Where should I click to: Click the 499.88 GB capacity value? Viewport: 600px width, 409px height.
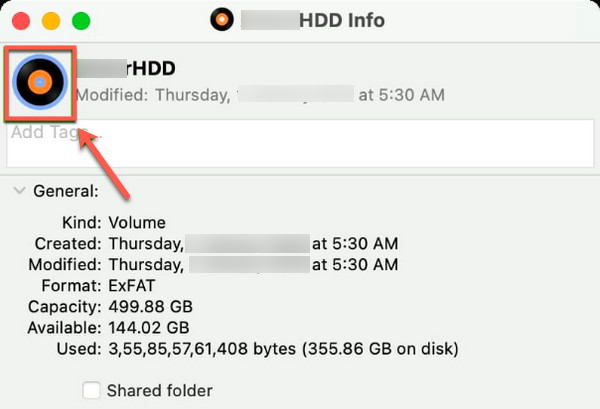(x=150, y=306)
